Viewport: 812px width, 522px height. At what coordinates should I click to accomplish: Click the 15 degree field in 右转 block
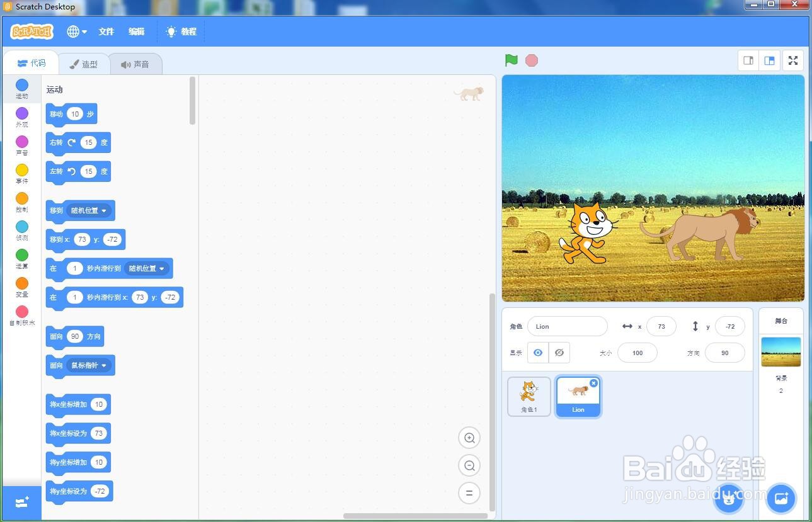tap(89, 142)
